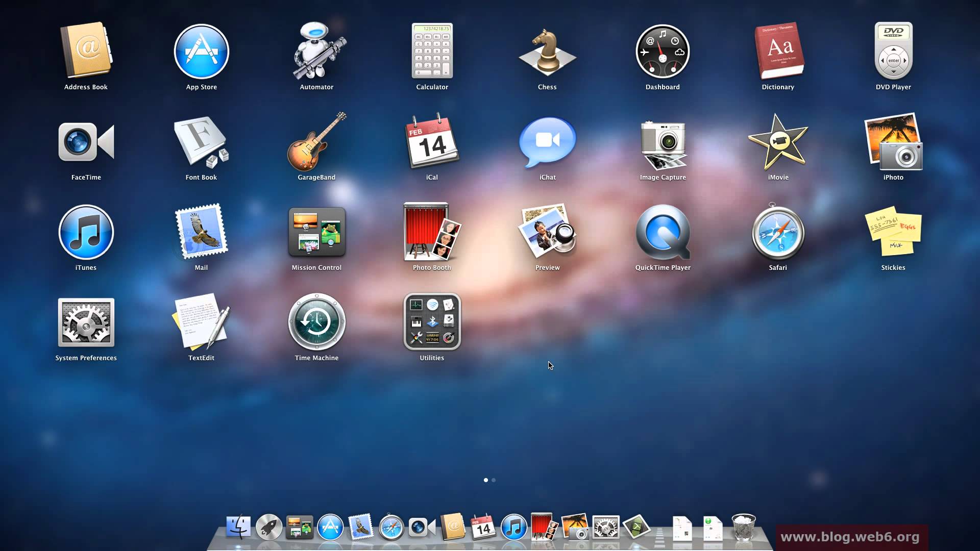
Task: Open Mission Control from the Dock
Action: [x=300, y=528]
